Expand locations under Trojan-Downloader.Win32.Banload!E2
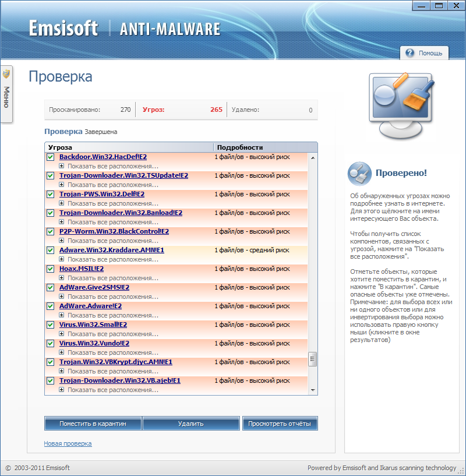This screenshot has height=476, width=466. click(61, 221)
